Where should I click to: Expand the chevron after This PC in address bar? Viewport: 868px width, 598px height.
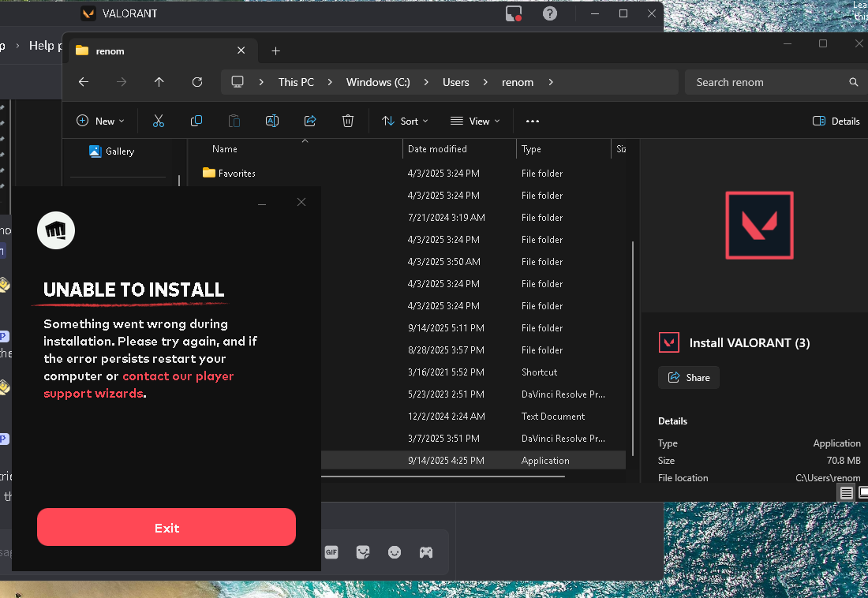(330, 82)
